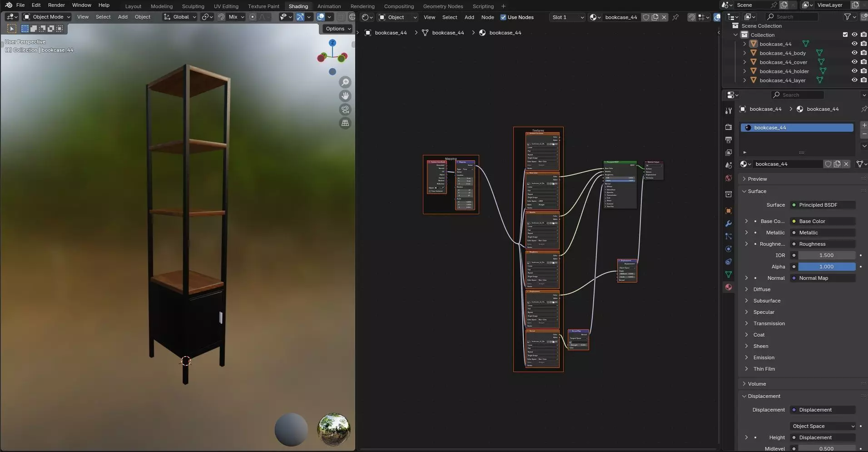Click the Base Color linked input button

pyautogui.click(x=823, y=221)
